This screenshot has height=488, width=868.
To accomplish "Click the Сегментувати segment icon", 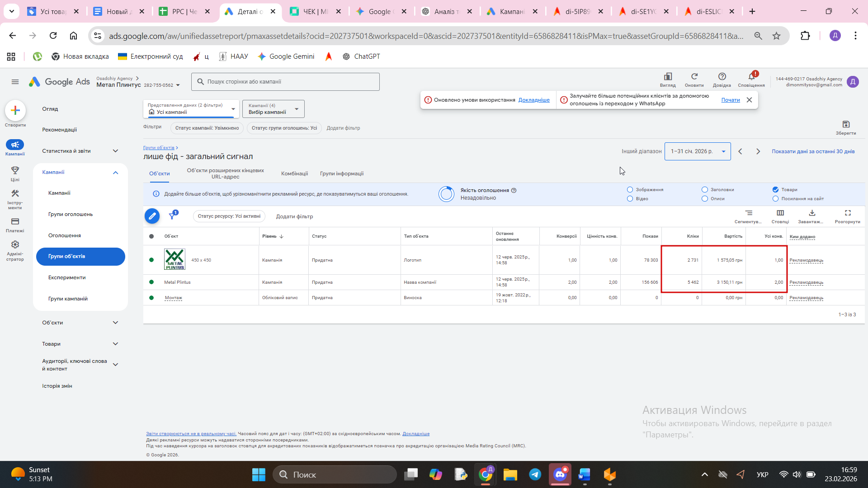I will (749, 213).
